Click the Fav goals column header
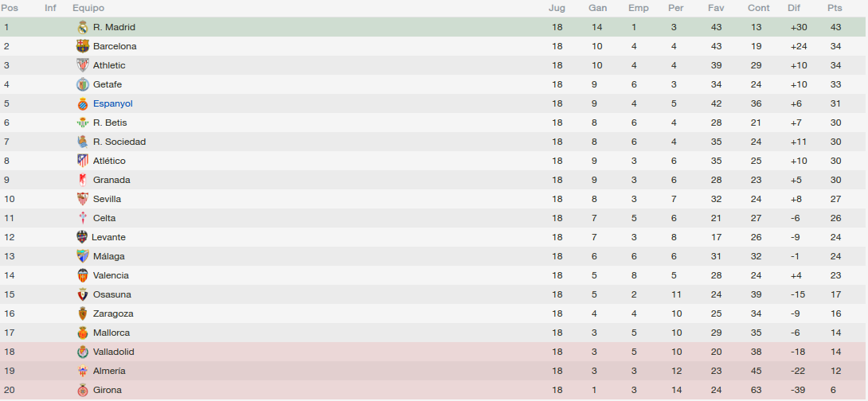Viewport: 868px width, 401px height. coord(716,8)
